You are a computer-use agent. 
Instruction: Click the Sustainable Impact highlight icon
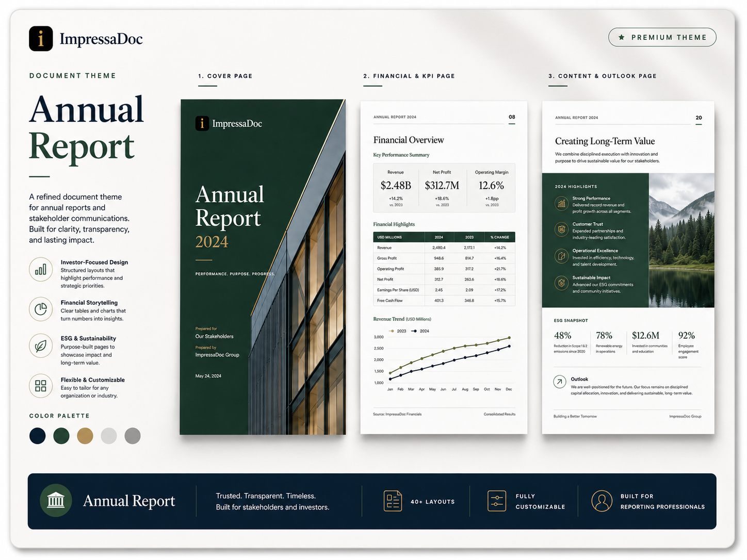tap(561, 283)
